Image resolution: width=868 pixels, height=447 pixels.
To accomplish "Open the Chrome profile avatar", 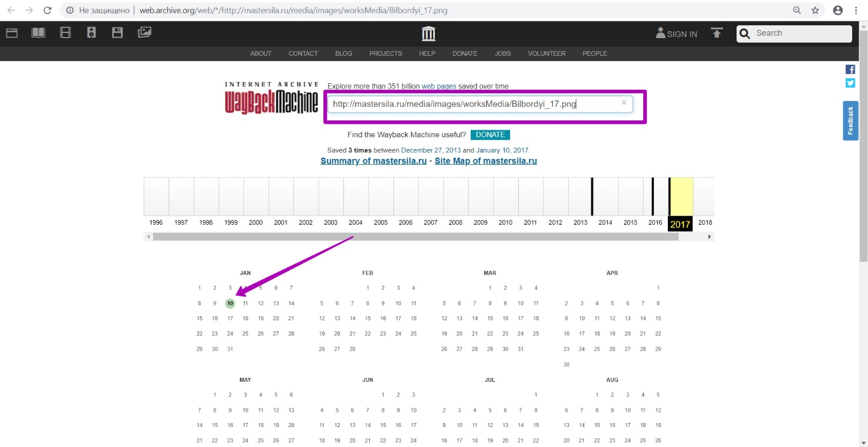I will (x=838, y=10).
